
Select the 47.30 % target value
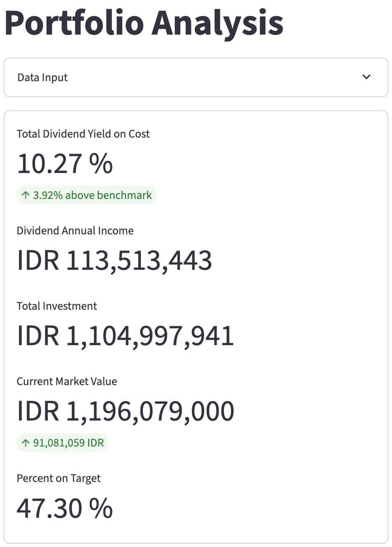(x=65, y=508)
